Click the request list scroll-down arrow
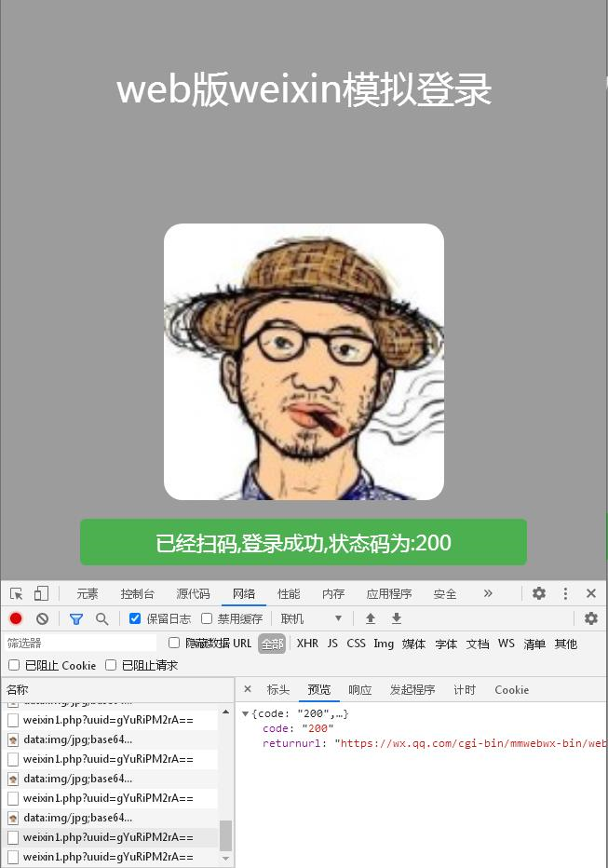The width and height of the screenshot is (608, 868). tap(225, 858)
